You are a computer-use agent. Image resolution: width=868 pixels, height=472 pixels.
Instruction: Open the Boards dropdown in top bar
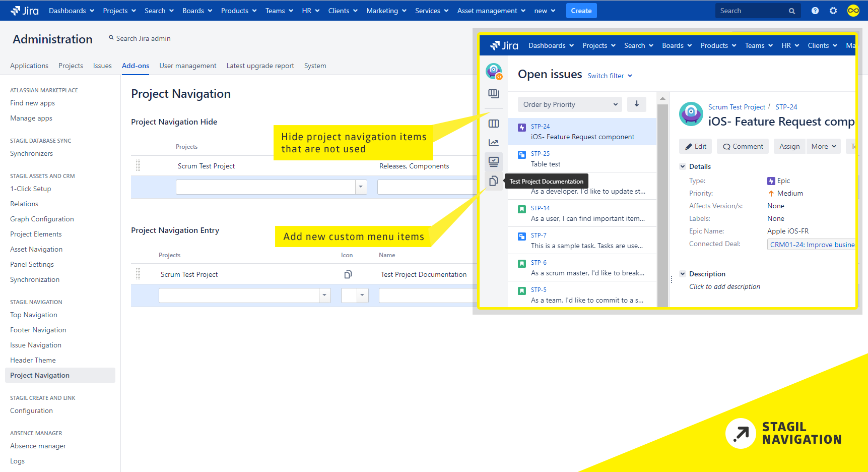point(197,11)
